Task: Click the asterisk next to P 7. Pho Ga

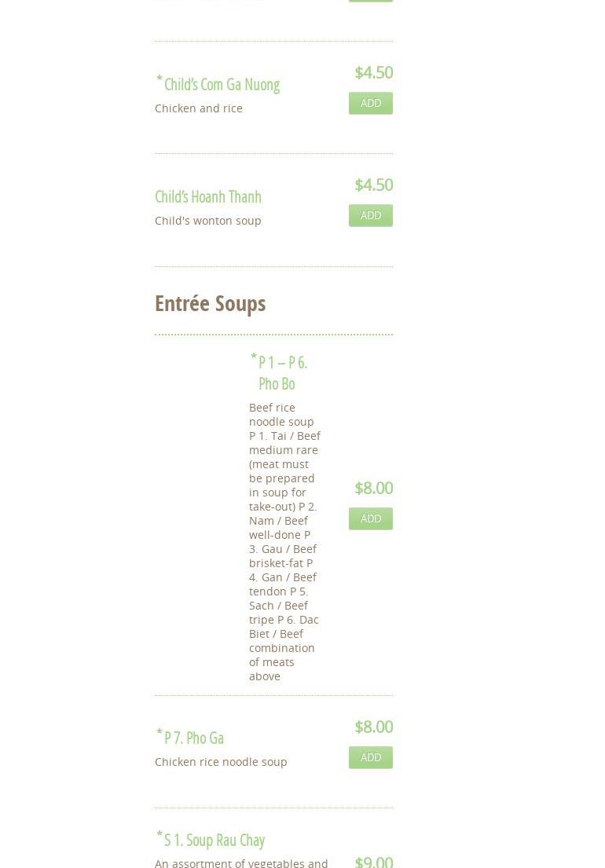Action: 159,733
